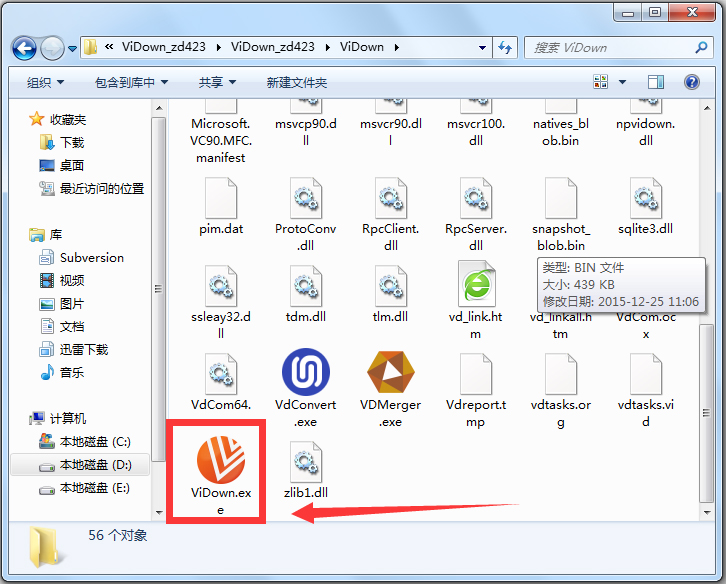
Task: Select the VDMerger.exe icon
Action: click(391, 372)
